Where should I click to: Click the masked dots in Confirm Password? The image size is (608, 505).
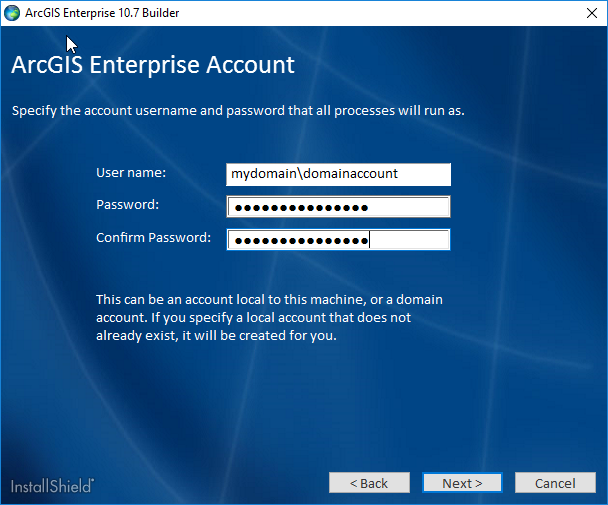coord(299,240)
